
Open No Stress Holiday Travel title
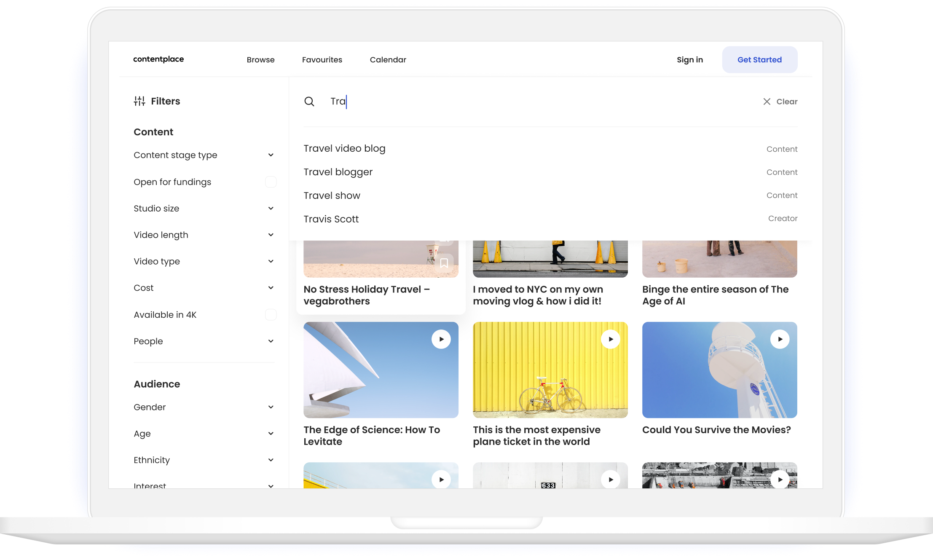click(x=367, y=295)
